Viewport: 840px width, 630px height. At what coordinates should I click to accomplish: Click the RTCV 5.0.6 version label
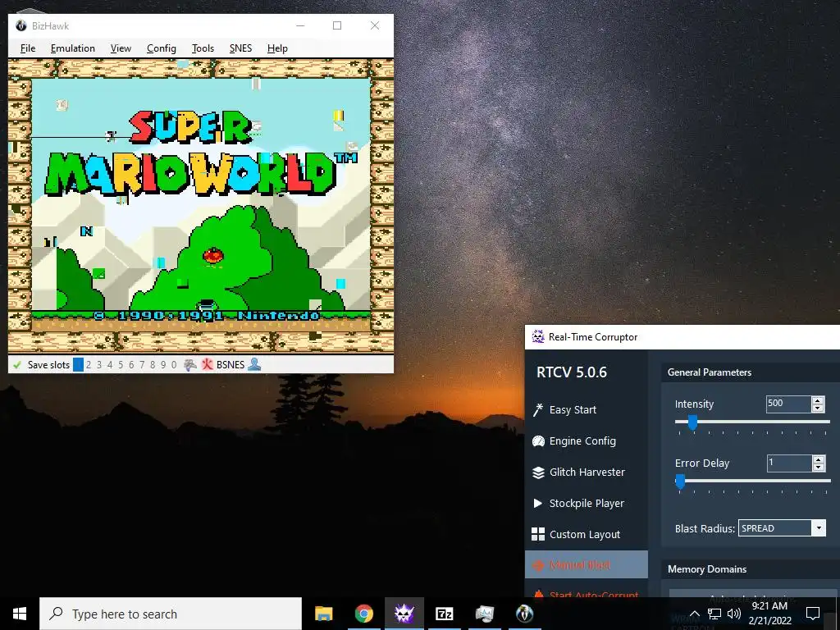tap(572, 372)
